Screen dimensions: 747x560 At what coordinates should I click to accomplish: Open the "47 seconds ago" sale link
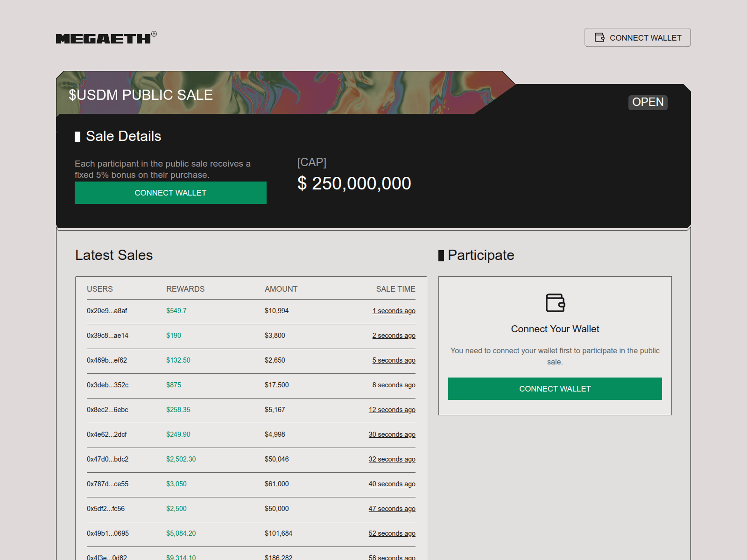pyautogui.click(x=392, y=509)
